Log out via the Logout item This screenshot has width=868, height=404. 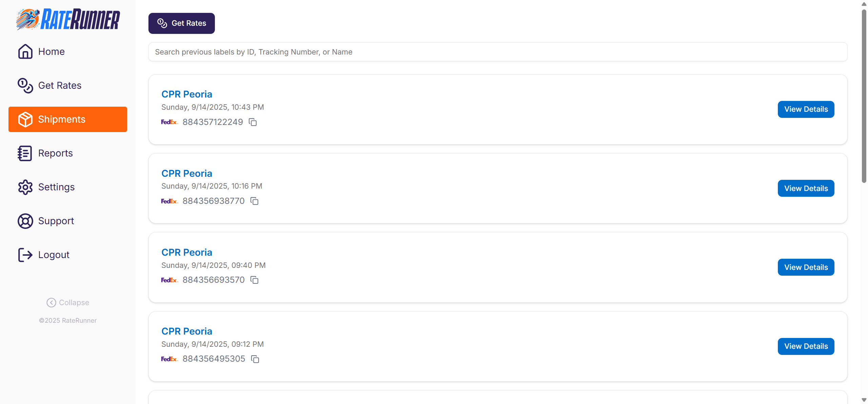[x=54, y=255]
